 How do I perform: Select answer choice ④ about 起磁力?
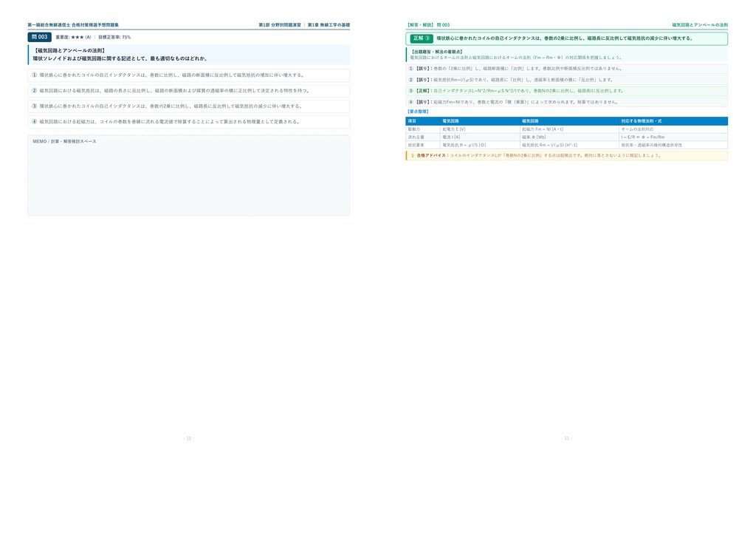point(188,122)
